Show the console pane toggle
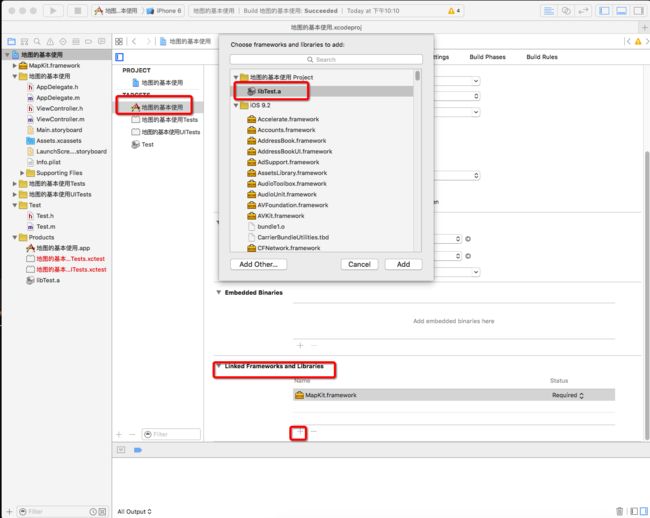Viewport: 650px width, 518px height. [x=644, y=511]
